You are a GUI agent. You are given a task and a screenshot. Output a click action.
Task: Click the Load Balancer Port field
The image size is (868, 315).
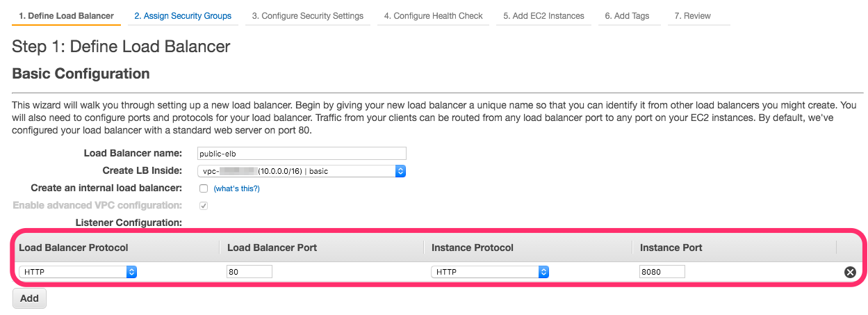pos(249,272)
